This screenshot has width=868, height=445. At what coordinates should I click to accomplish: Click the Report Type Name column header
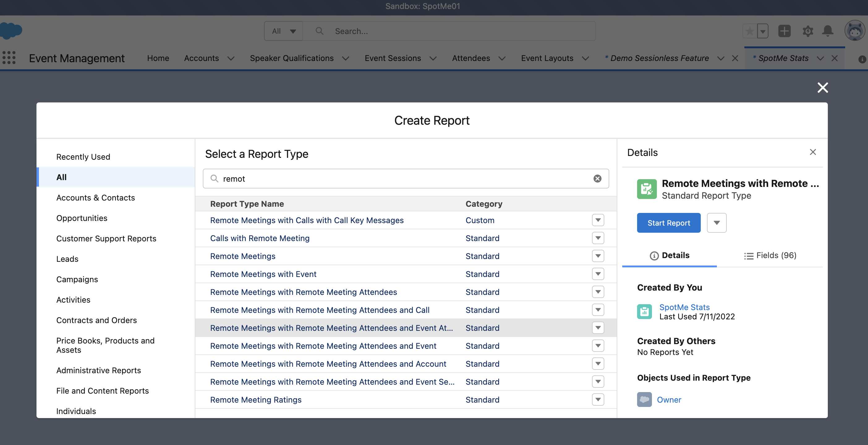(x=247, y=203)
